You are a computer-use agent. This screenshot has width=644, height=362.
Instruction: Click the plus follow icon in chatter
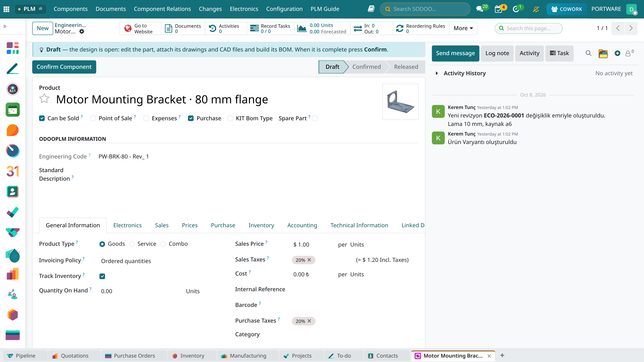click(617, 53)
